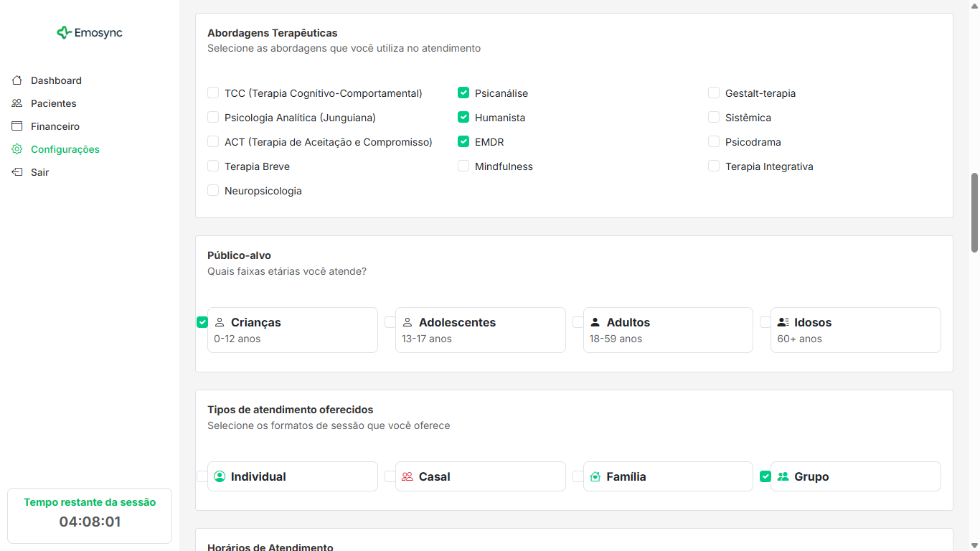Go to Financeiro in the sidebar

tap(55, 126)
